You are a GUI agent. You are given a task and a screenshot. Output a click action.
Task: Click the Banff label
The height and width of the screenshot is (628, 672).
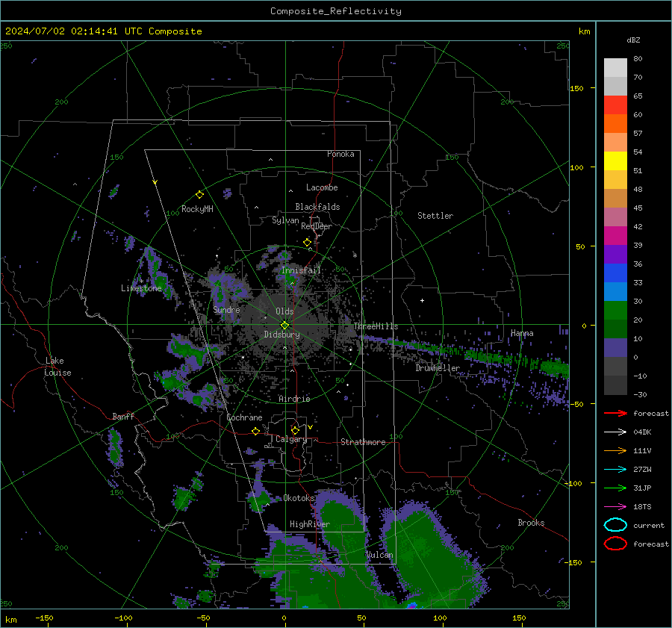click(x=123, y=416)
